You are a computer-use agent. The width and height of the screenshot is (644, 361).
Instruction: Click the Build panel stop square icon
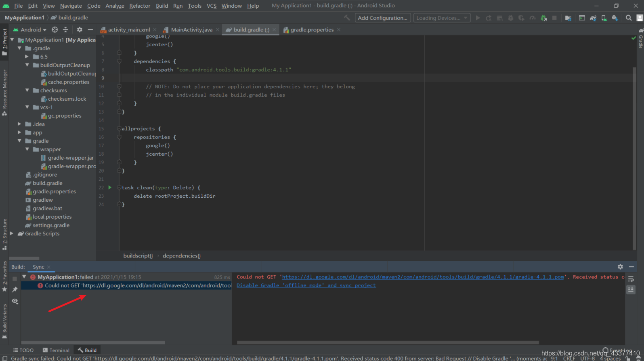point(15,279)
